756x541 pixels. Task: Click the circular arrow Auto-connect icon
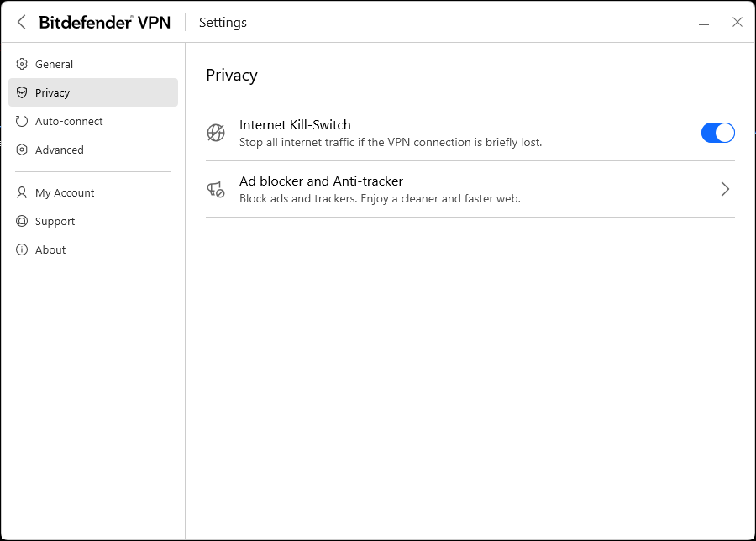[x=22, y=121]
